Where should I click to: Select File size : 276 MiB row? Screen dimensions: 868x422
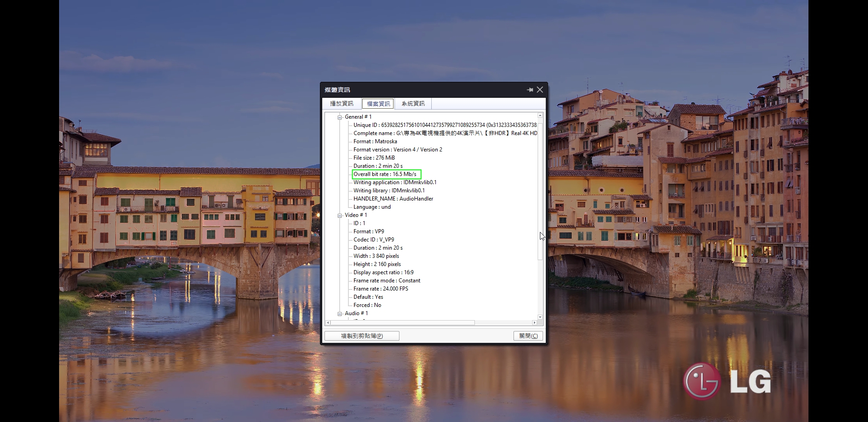click(374, 158)
